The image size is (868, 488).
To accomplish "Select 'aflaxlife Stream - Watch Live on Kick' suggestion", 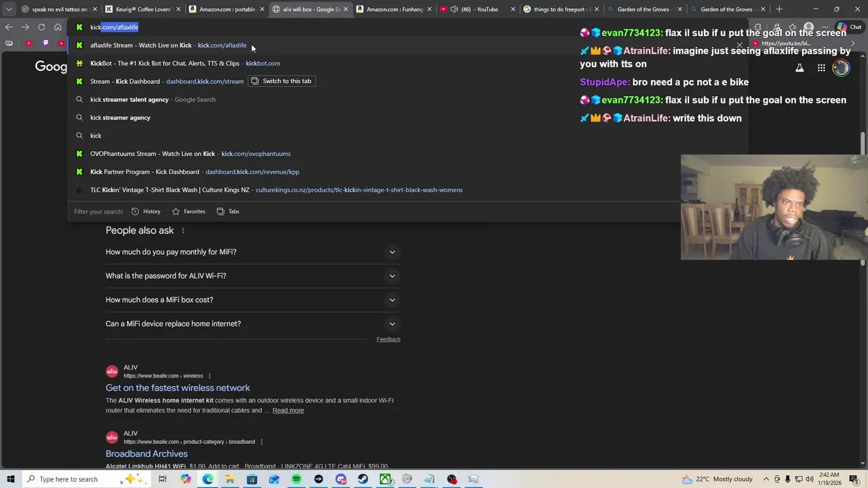I will (407, 45).
